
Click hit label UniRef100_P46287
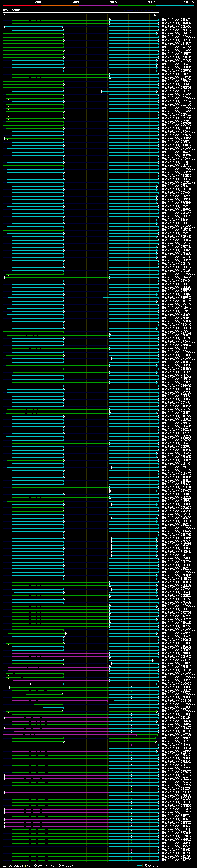(177, 853)
